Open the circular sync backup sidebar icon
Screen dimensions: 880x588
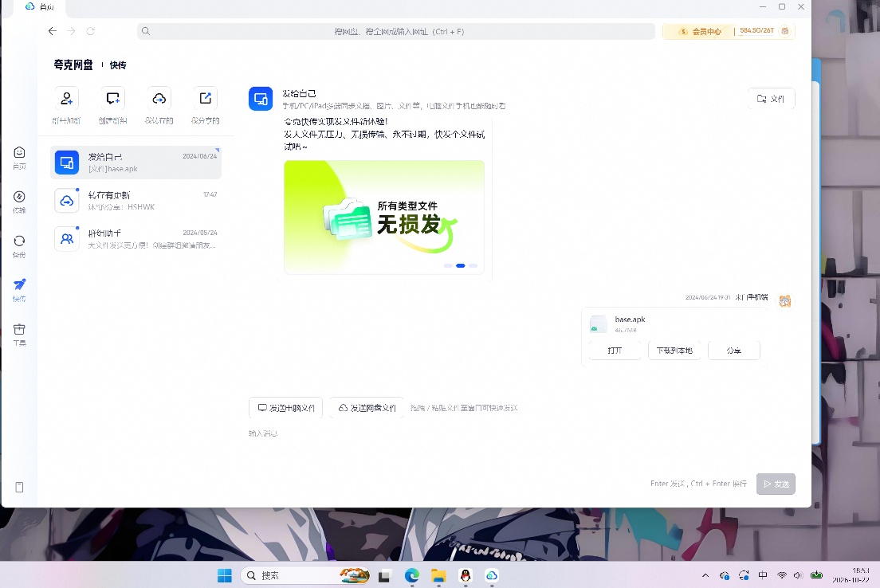tap(19, 241)
